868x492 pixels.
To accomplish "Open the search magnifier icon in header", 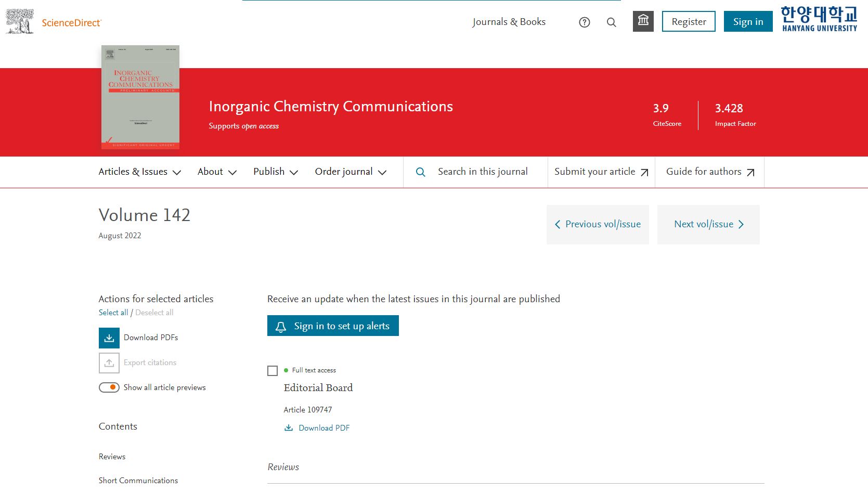I will [x=612, y=22].
